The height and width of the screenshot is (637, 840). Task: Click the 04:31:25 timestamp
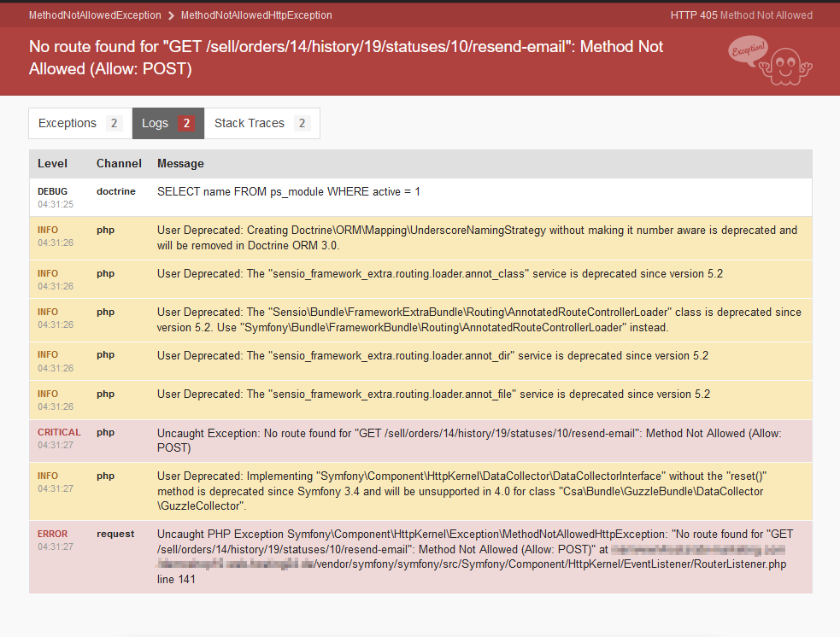click(x=56, y=204)
